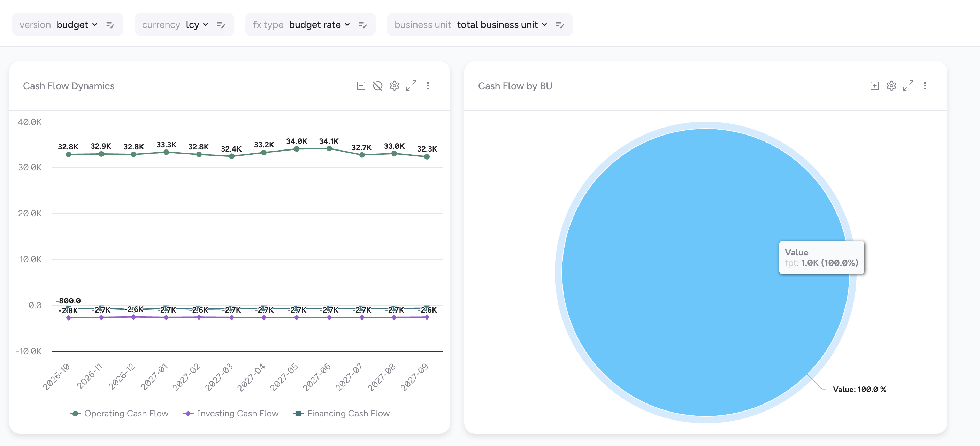Viewport: 980px width, 446px height.
Task: Open the business unit dropdown
Action: tap(502, 25)
